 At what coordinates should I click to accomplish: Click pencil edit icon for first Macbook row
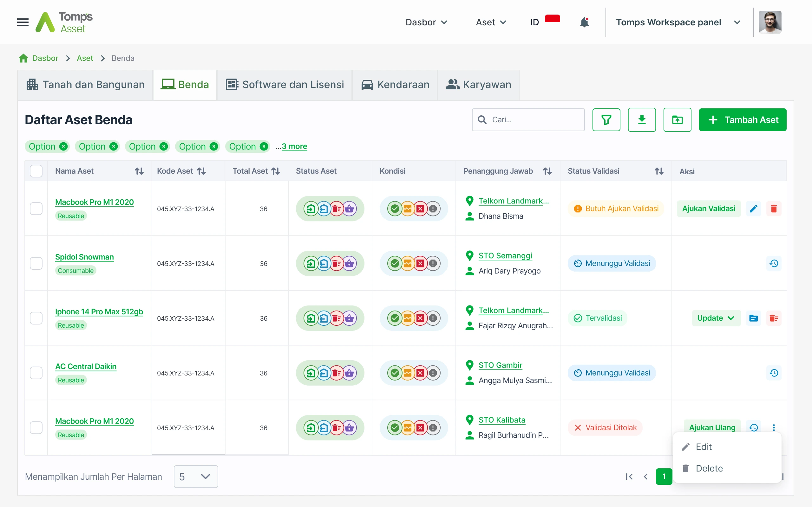pos(753,209)
